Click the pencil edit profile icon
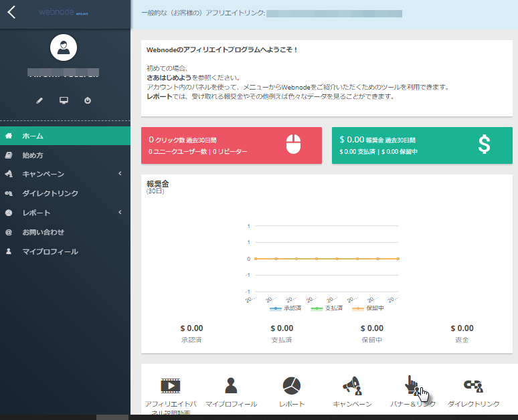518x420 pixels. pos(39,100)
